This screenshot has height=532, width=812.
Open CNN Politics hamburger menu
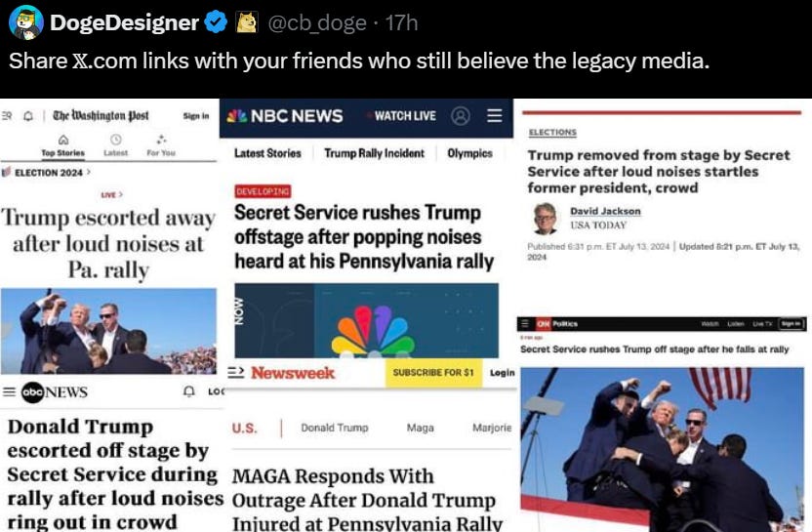click(x=525, y=324)
